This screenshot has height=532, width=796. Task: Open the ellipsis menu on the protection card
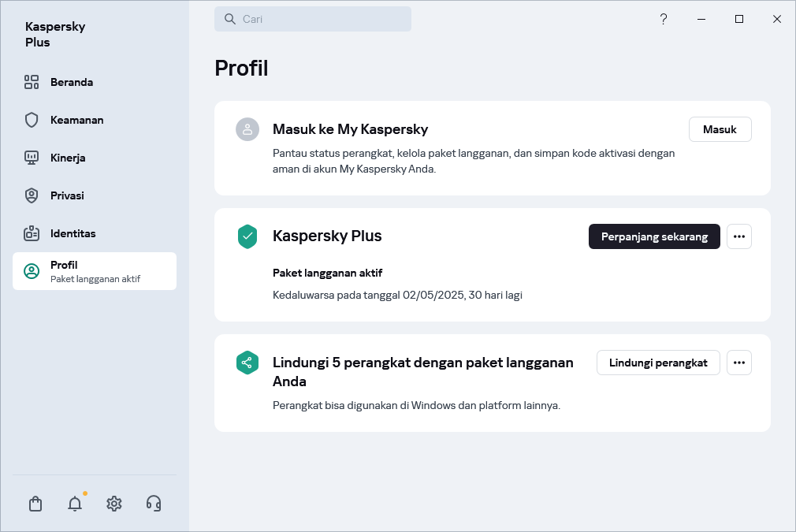click(738, 363)
